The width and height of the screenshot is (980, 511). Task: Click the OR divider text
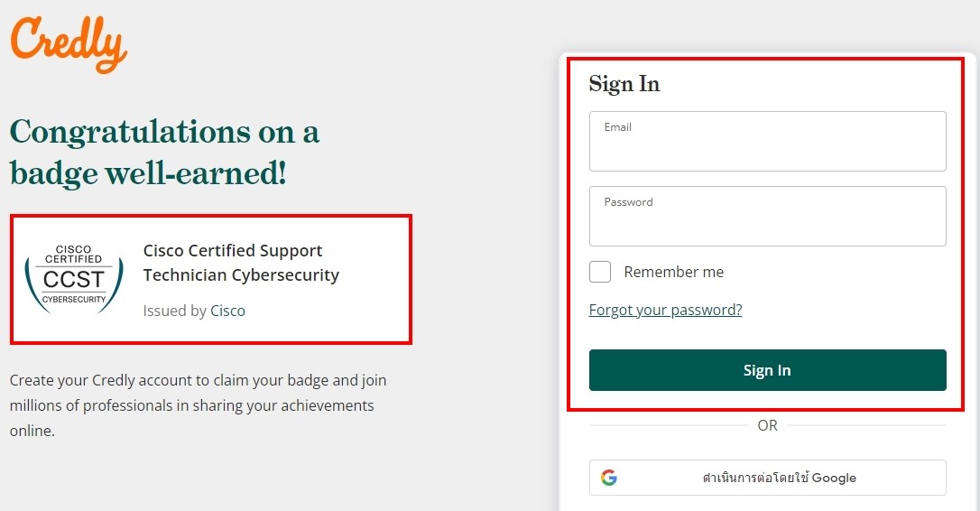tap(768, 425)
